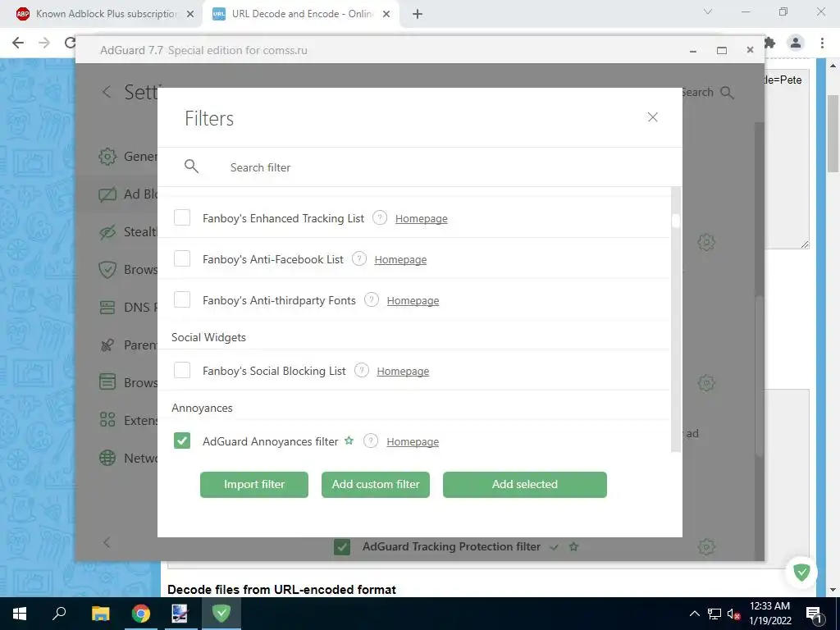This screenshot has width=840, height=630.
Task: Click the Add custom filter button
Action: pos(376,484)
